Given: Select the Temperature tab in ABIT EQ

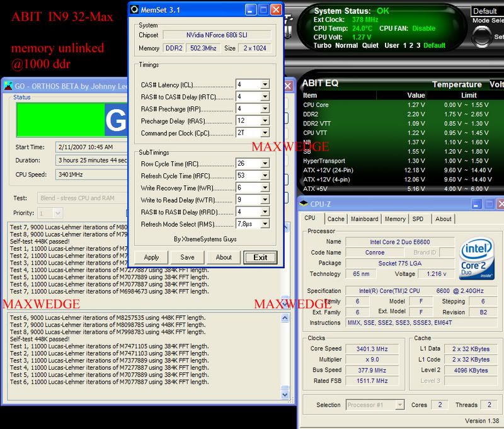Looking at the screenshot, I should (x=457, y=84).
